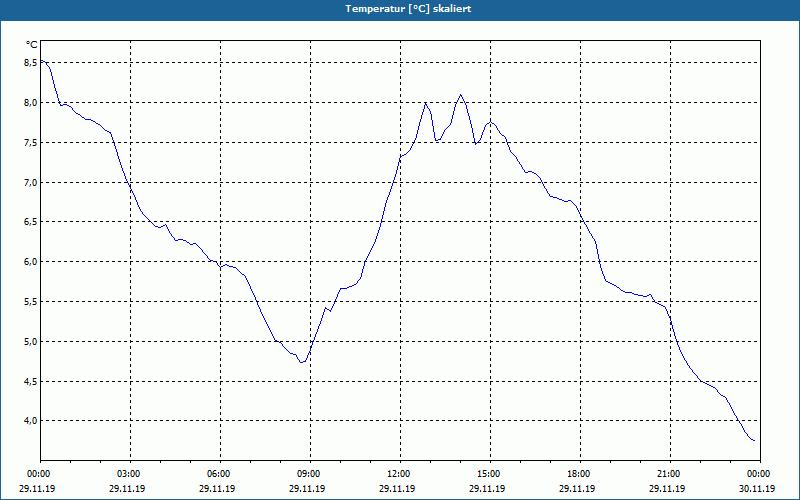Select the '7,5' y-axis value
The image size is (800, 500).
pyautogui.click(x=31, y=142)
